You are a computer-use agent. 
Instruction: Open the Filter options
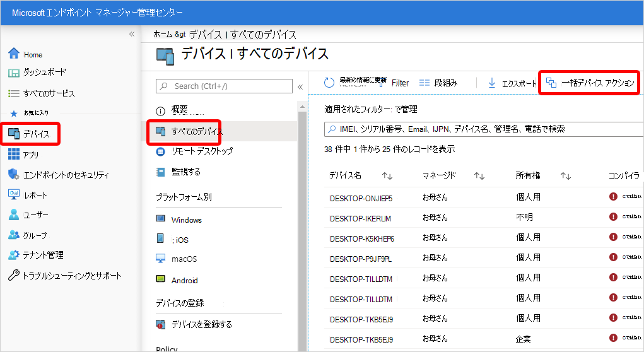(x=400, y=83)
